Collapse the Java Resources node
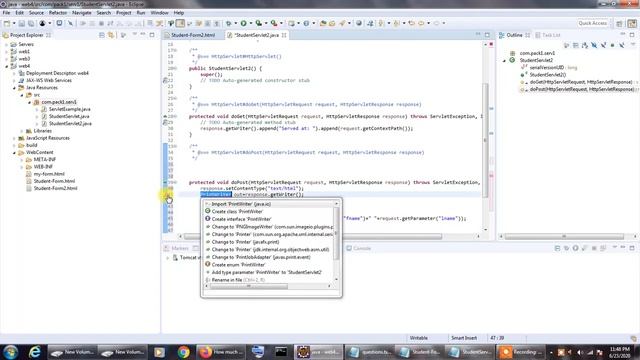The image size is (640, 360). [14, 88]
